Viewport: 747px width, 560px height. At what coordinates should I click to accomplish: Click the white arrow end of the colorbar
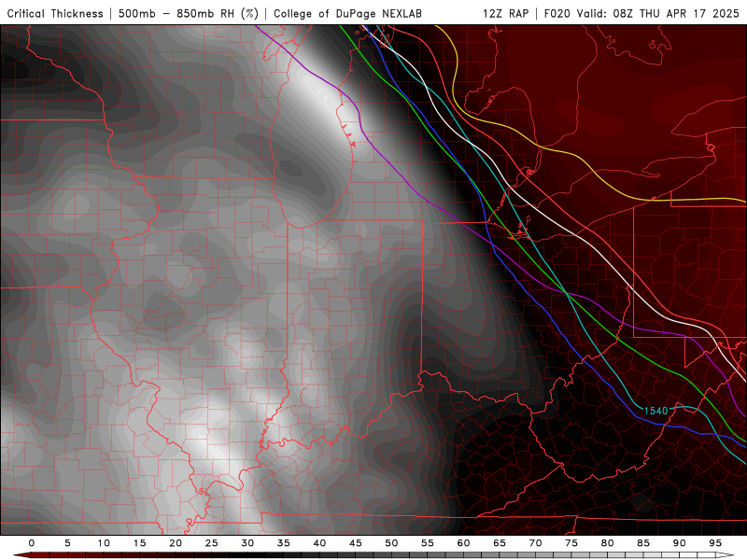[726, 555]
